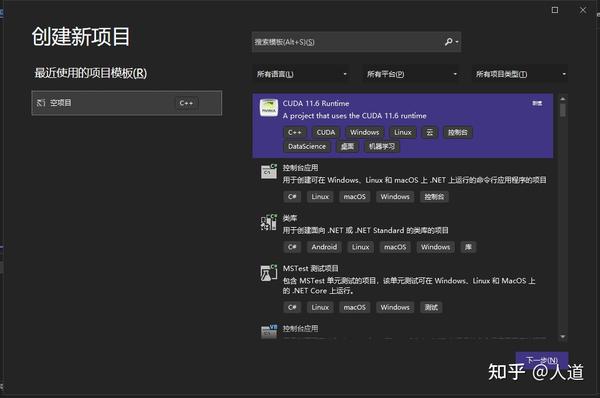
Task: Click the C# console app template icon
Action: [x=269, y=171]
